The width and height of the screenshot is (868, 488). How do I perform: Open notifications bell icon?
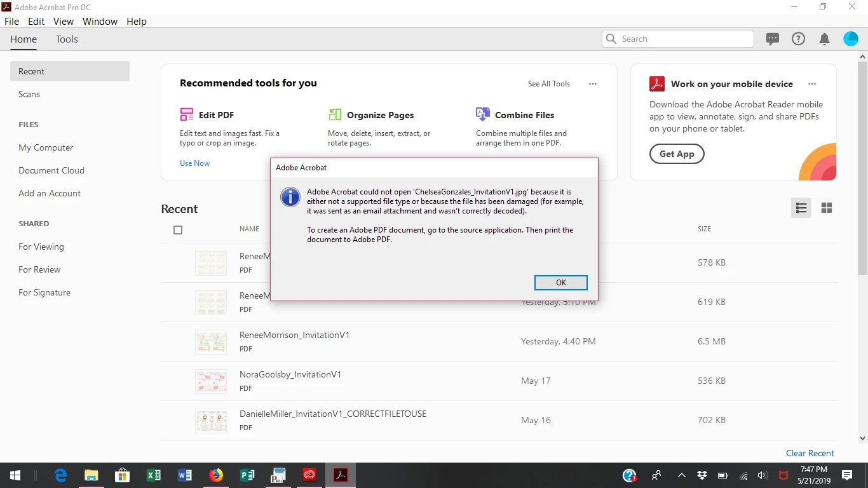pos(825,39)
